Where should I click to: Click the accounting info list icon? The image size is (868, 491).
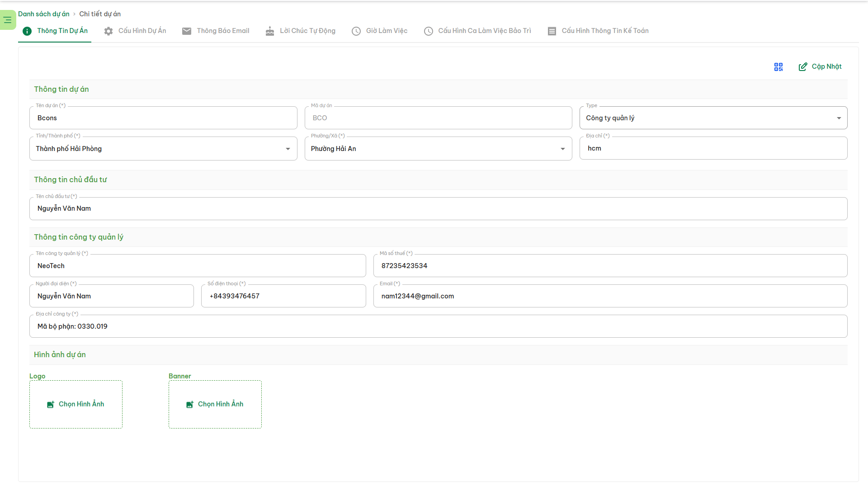tap(552, 31)
